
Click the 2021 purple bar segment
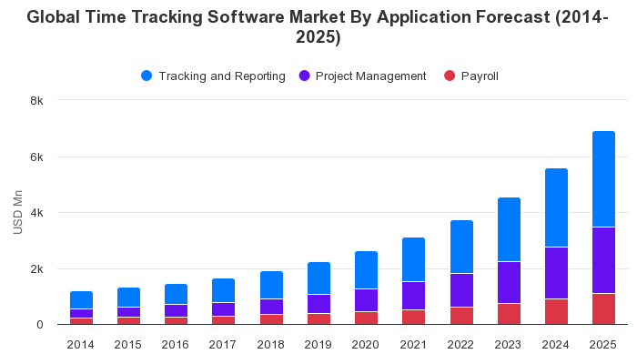pos(413,296)
